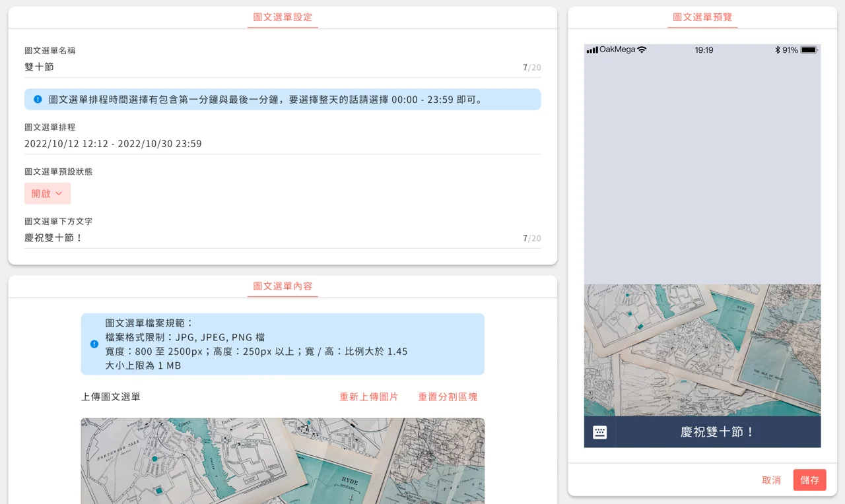Viewport: 845px width, 504px height.
Task: Click the 儲存 save button
Action: [x=810, y=480]
